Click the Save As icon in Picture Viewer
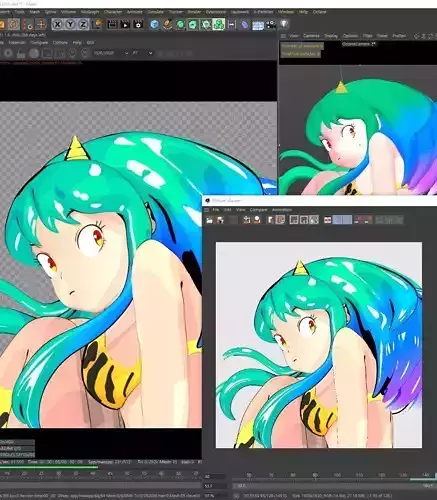The image size is (437, 500). point(220,220)
